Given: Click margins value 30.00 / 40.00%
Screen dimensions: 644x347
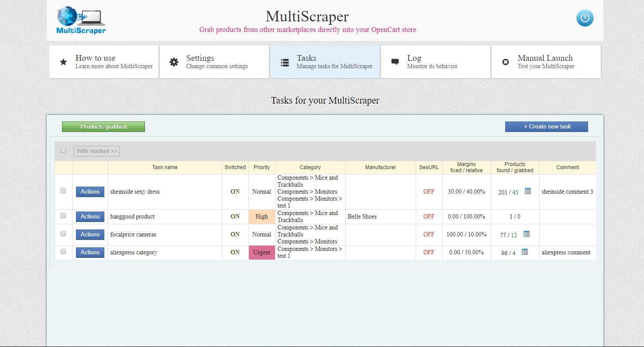Looking at the screenshot, I should pyautogui.click(x=466, y=191).
